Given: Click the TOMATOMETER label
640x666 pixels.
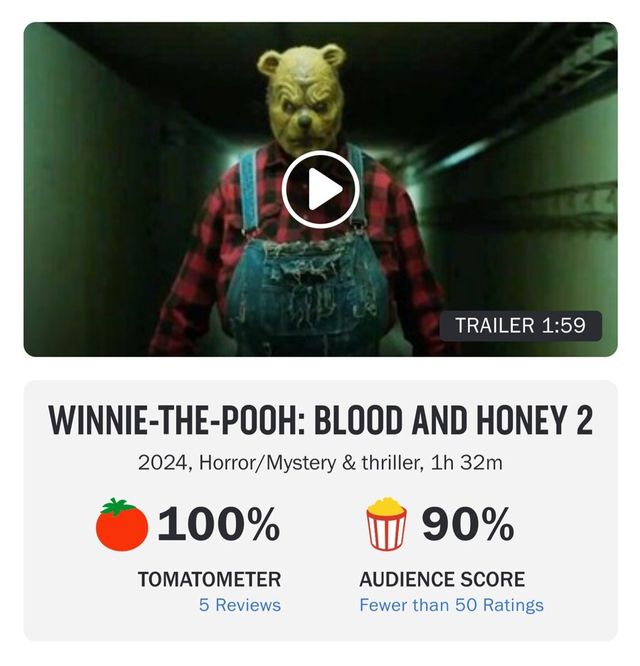Looking at the screenshot, I should coord(209,580).
